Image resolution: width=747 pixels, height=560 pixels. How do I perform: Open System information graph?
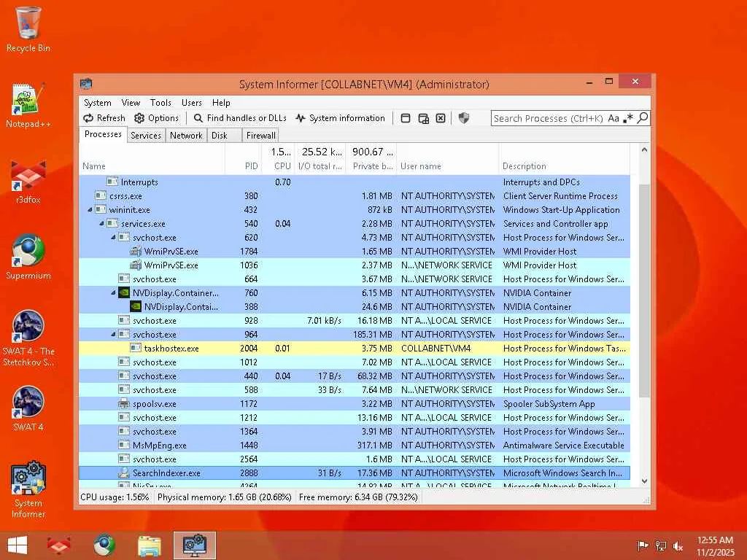[x=340, y=118]
